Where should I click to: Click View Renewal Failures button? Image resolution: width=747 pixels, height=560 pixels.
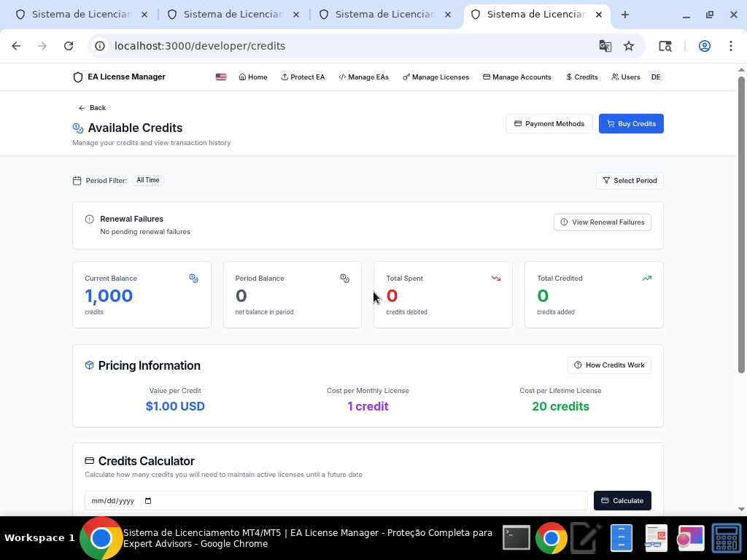[602, 222]
